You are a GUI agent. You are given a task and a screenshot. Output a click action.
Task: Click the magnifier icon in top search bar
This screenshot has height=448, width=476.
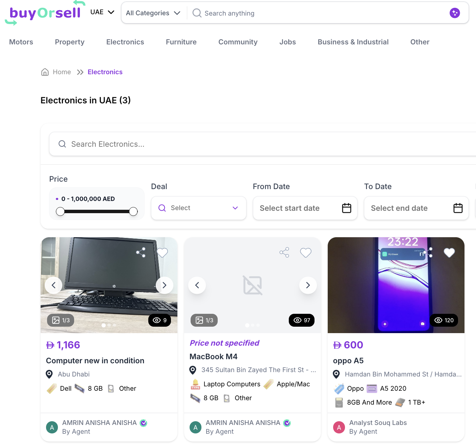pos(197,13)
